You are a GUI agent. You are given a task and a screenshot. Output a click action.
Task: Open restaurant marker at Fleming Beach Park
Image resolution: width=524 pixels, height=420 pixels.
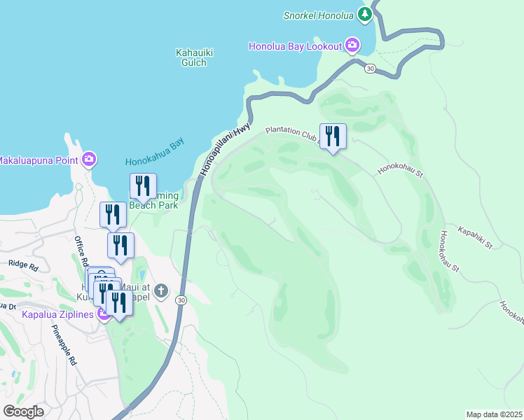point(143,188)
